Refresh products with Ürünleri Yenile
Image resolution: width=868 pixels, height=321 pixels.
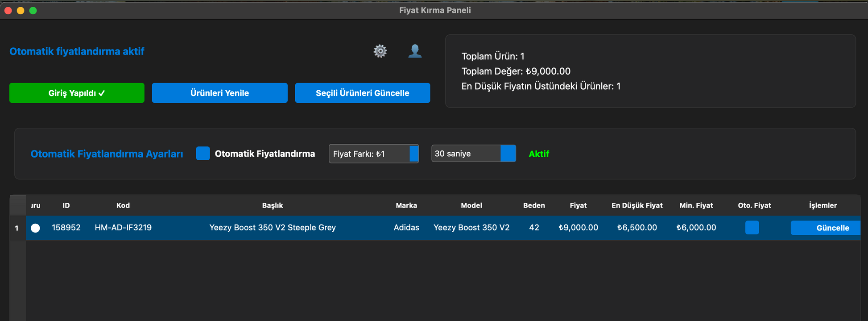pos(219,93)
